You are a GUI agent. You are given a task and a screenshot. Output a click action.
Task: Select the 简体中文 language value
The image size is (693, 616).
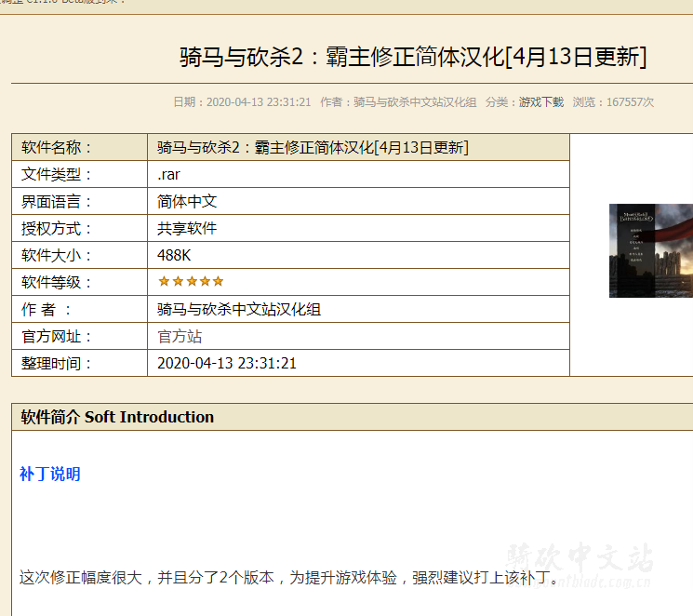[x=187, y=202]
